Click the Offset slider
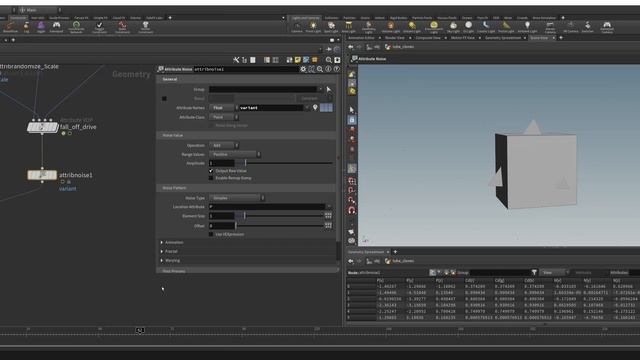640x360 pixels. pyautogui.click(x=280, y=225)
